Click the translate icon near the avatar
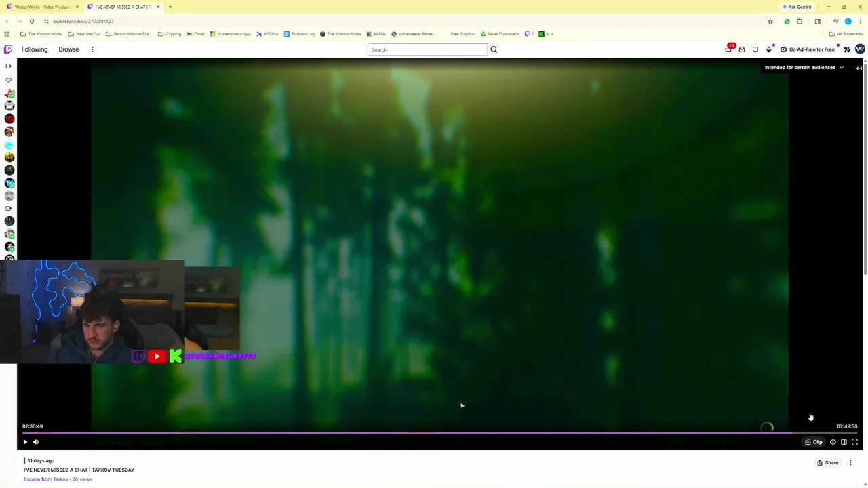 (847, 49)
